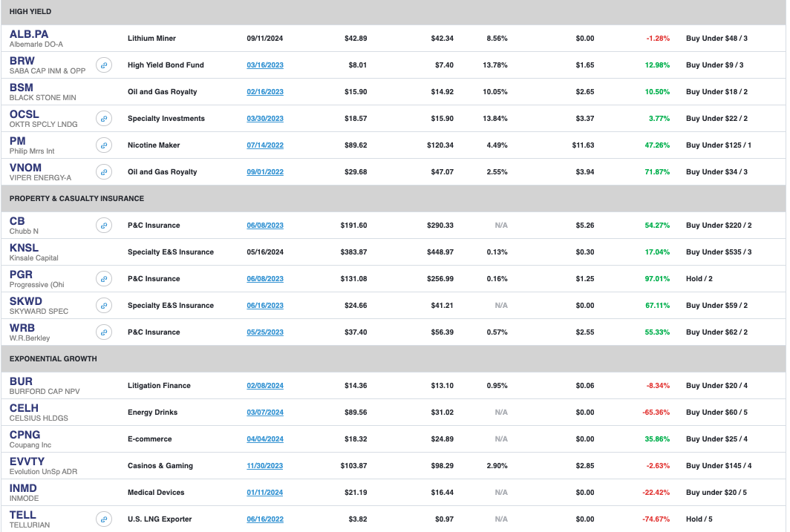Click the "E-commerce" cell
This screenshot has width=790, height=532.
(150, 439)
